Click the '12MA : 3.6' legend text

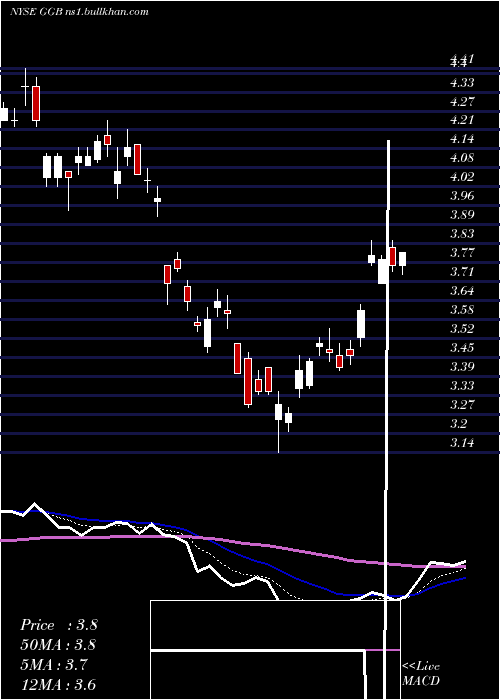pos(58,684)
